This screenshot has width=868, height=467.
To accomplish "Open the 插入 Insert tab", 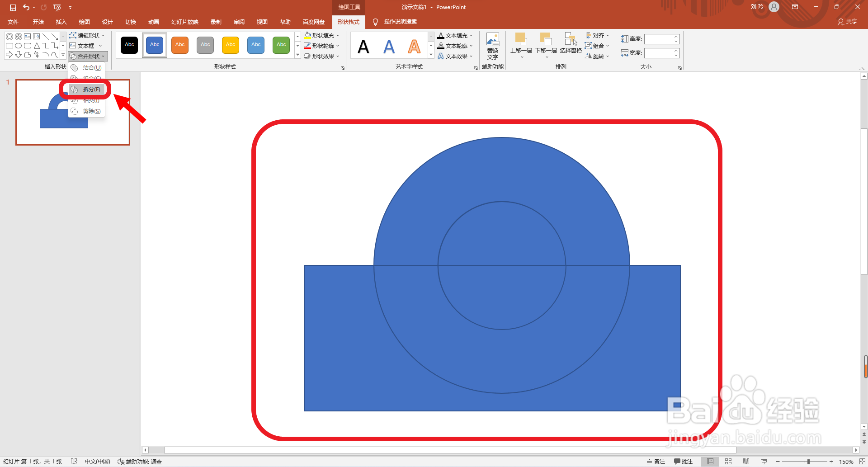I will pyautogui.click(x=61, y=22).
